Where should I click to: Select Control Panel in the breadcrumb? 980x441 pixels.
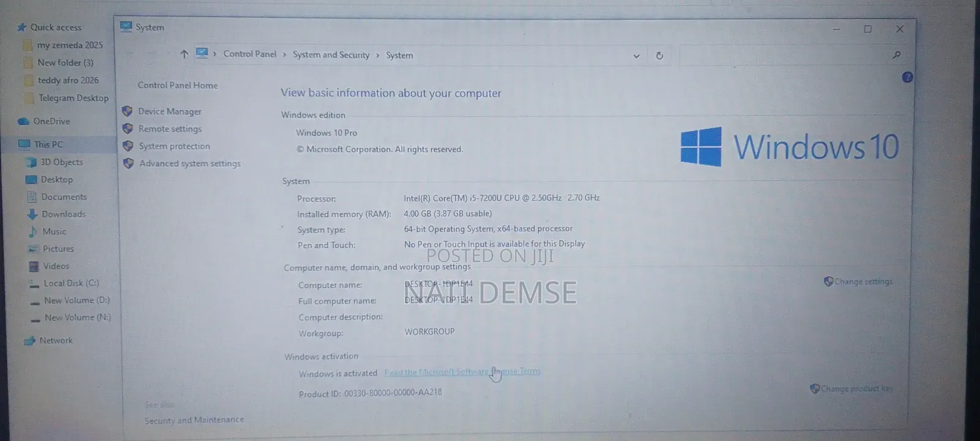coord(250,54)
